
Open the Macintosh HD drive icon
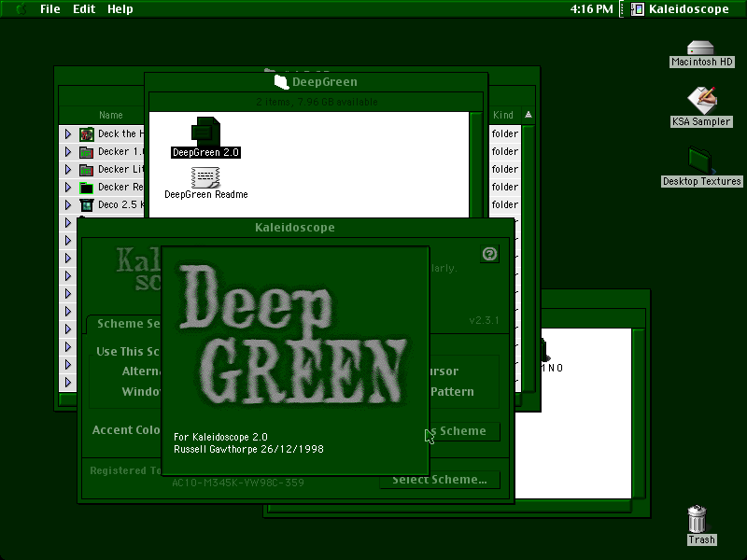[x=700, y=49]
